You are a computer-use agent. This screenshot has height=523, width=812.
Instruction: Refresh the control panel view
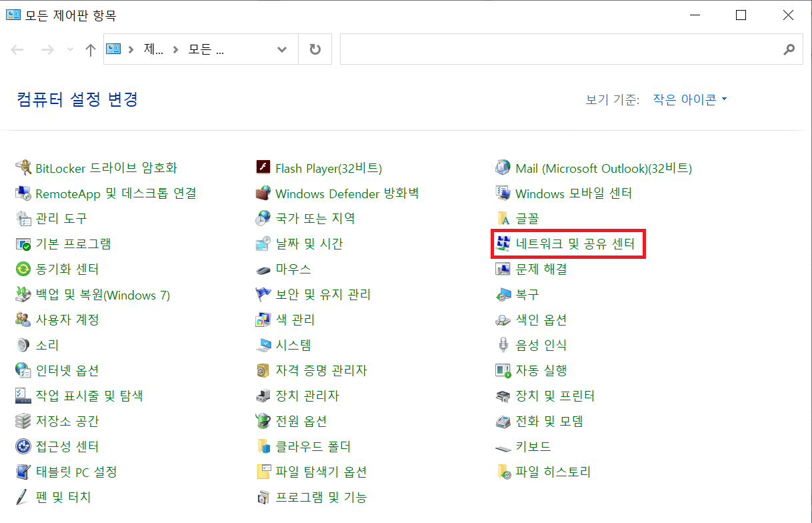coord(315,50)
